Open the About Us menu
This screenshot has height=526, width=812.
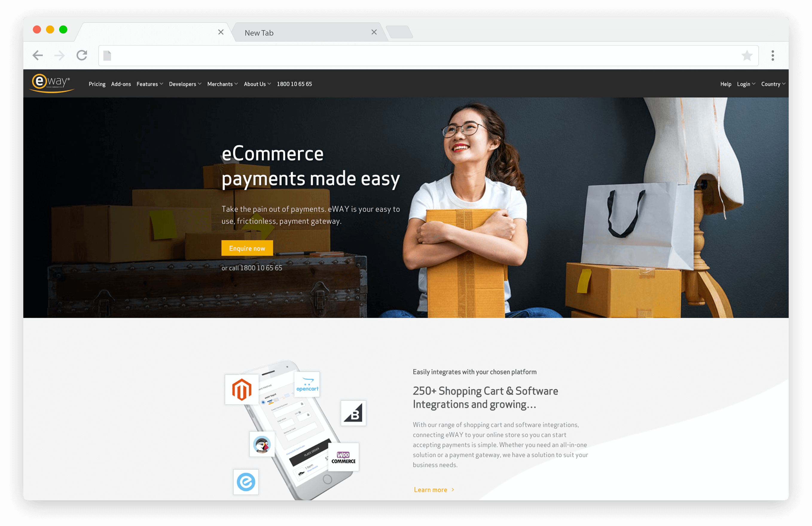256,83
